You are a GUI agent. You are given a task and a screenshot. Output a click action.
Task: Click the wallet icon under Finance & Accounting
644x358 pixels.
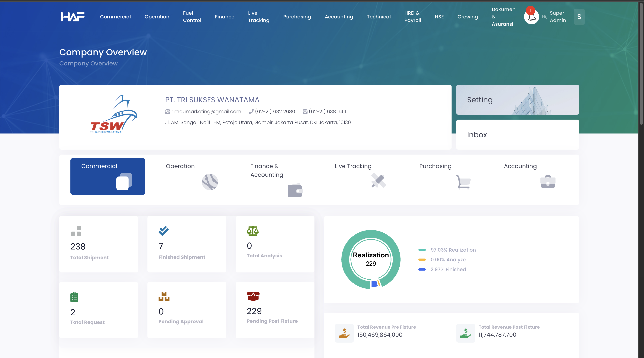pyautogui.click(x=295, y=190)
